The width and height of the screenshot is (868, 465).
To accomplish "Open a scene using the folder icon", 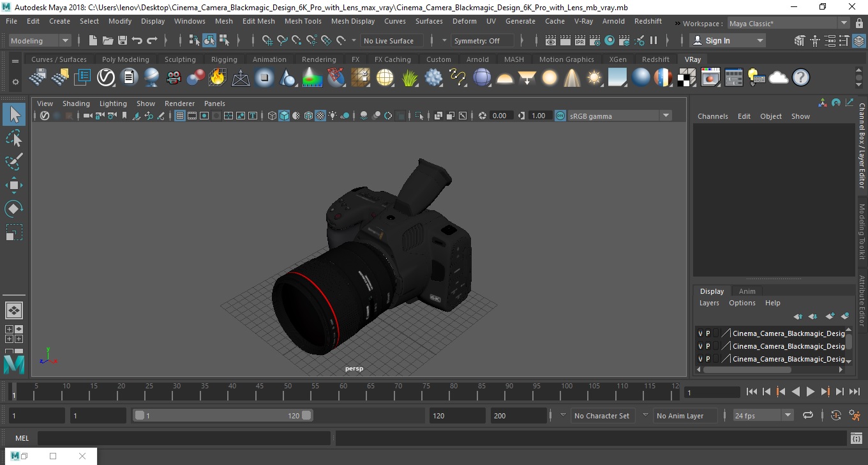I will [108, 40].
